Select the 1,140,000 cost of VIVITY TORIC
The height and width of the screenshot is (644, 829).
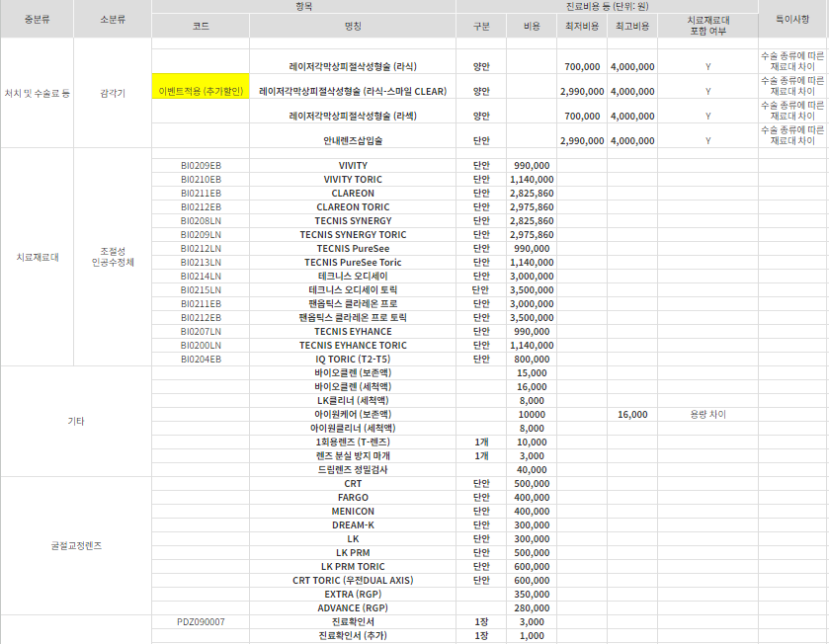pyautogui.click(x=532, y=180)
